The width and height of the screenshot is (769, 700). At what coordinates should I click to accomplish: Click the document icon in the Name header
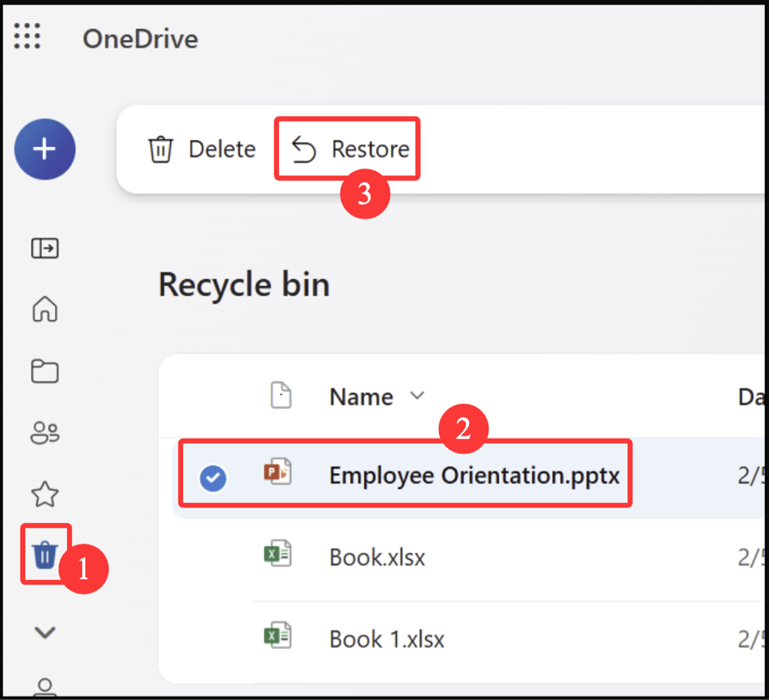point(282,395)
